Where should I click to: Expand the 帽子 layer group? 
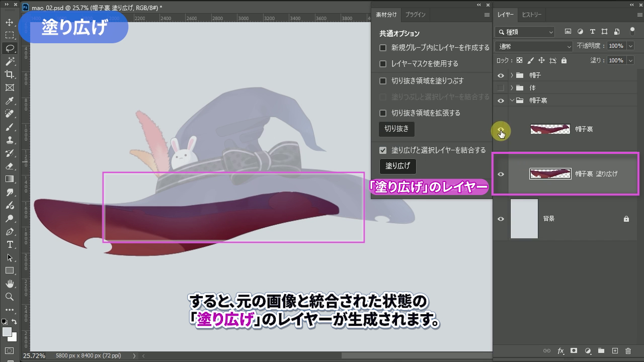[x=512, y=75]
